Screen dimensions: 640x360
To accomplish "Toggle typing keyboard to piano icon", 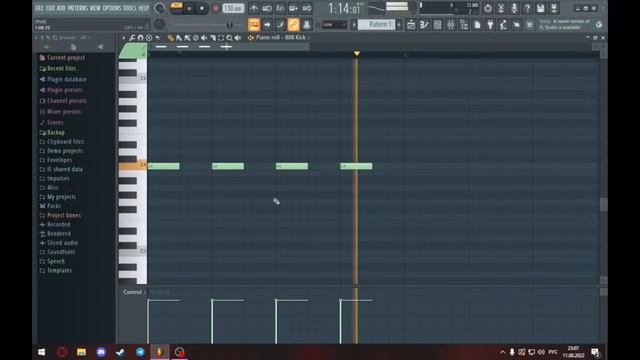I will pos(253,24).
